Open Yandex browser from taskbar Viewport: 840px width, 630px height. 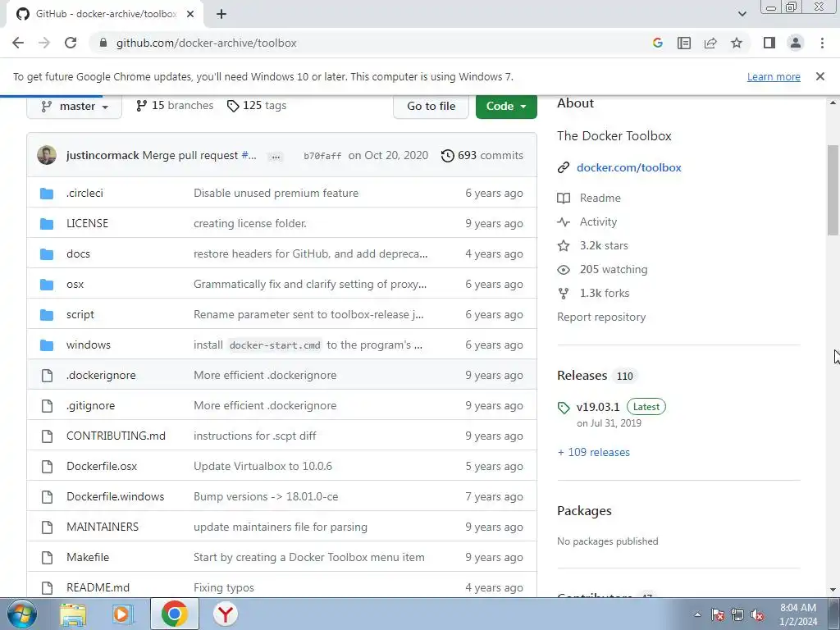[226, 614]
